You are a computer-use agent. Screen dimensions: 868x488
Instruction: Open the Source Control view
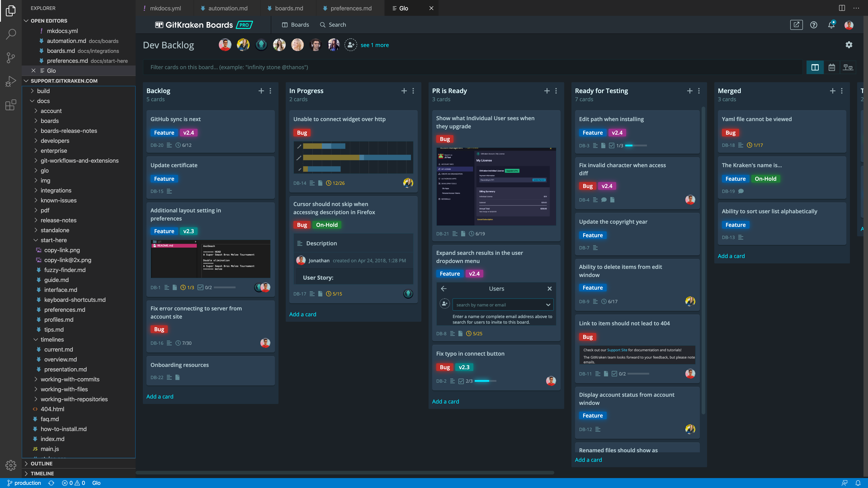pyautogui.click(x=11, y=58)
